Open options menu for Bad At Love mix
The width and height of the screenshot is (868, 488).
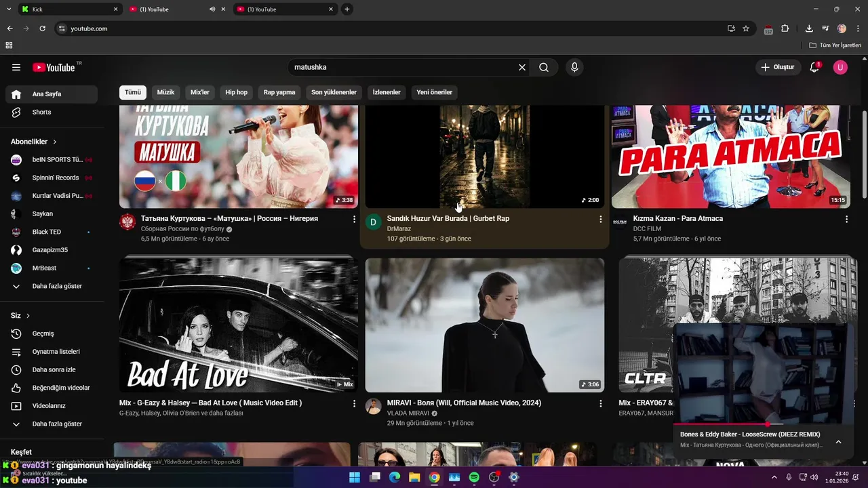tap(354, 403)
